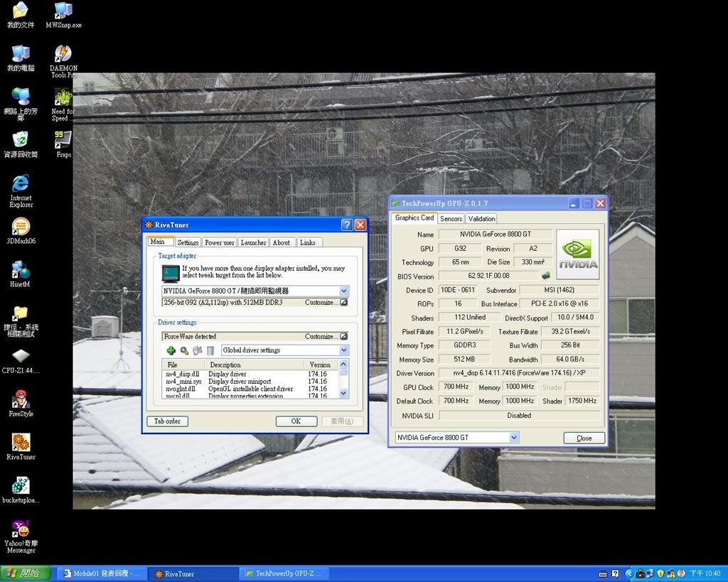728x582 pixels.
Task: Expand Customize next to ForceWare detected
Action: click(x=343, y=336)
